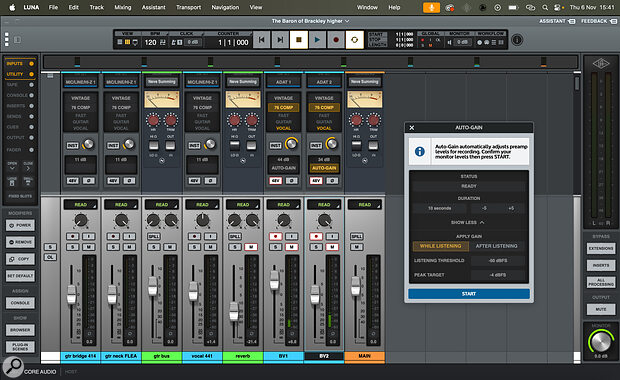
Task: Click the magnifier zoom icon bottom-left
Action: [13, 367]
